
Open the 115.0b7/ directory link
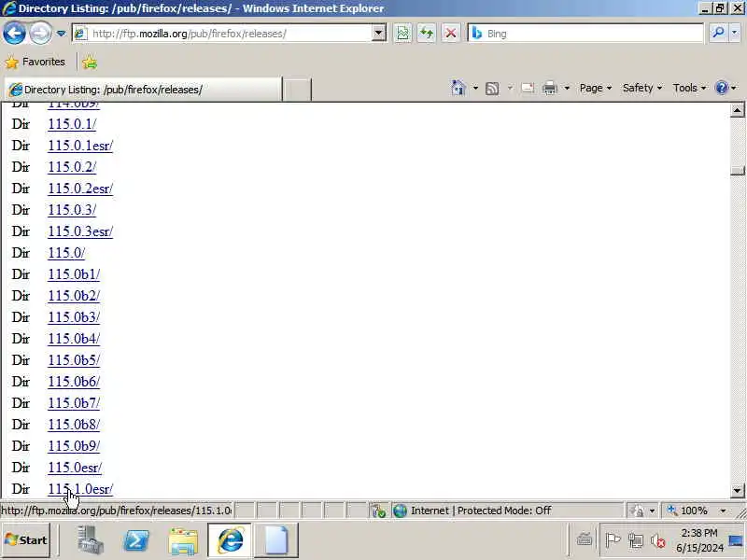pos(74,402)
